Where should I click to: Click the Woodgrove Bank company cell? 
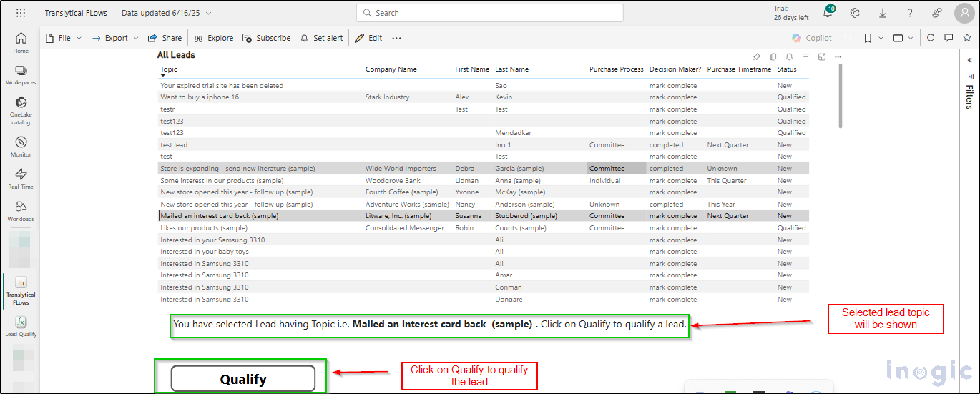coord(393,181)
